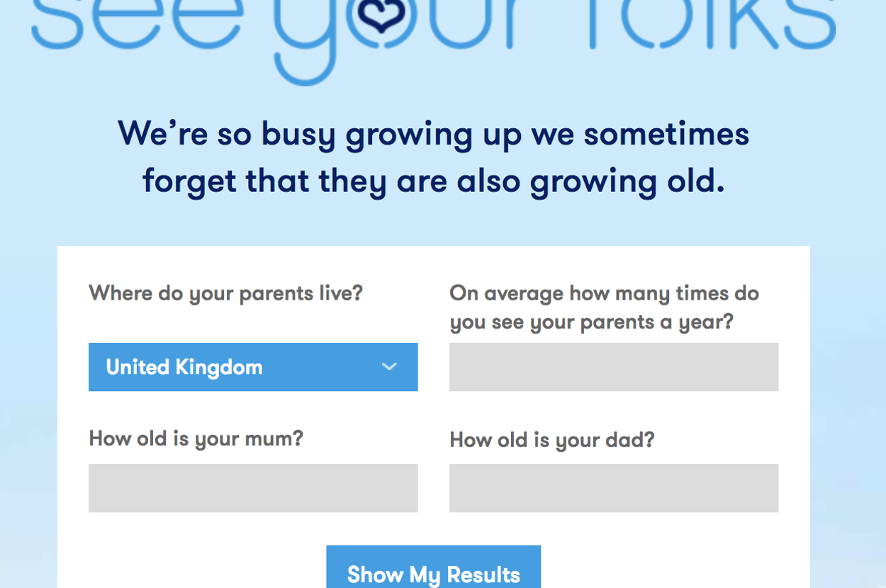Click the 'you see your parents a year?' label line
The height and width of the screenshot is (588, 886).
591,322
